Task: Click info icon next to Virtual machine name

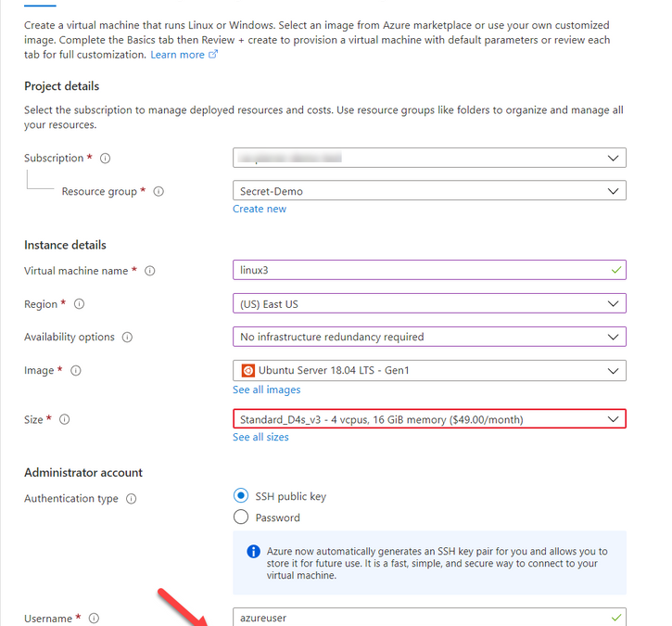Action: tap(150, 271)
